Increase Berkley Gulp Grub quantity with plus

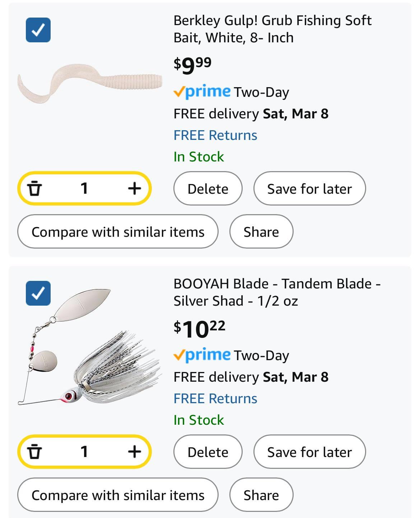point(134,188)
